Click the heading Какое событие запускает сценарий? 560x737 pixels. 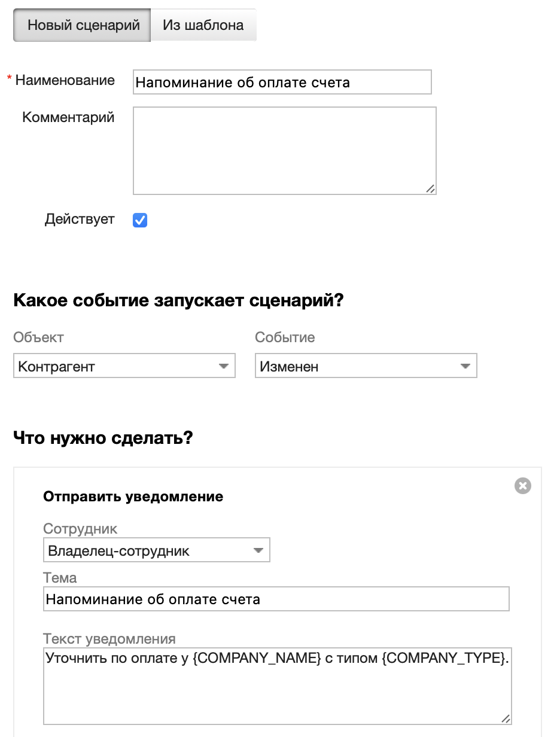(178, 300)
